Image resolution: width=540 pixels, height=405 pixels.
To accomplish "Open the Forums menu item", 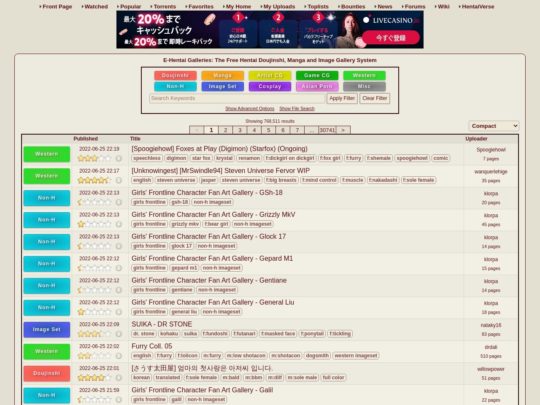I will click(414, 7).
